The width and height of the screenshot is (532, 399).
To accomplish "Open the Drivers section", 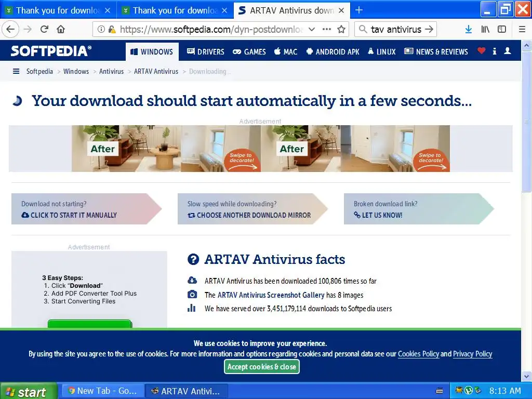I will coord(206,51).
